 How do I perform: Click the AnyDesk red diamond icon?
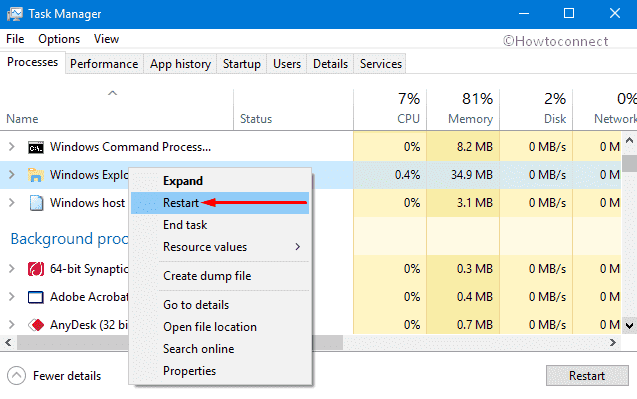click(36, 325)
